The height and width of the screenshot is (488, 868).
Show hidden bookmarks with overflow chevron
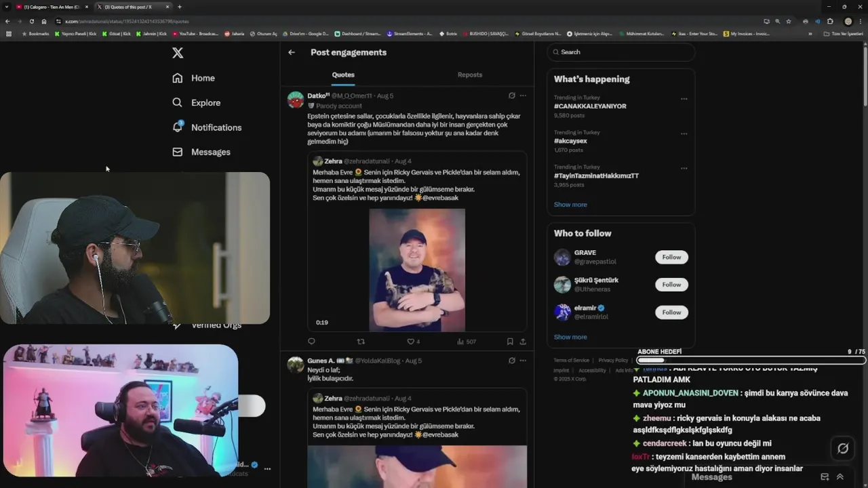point(810,33)
